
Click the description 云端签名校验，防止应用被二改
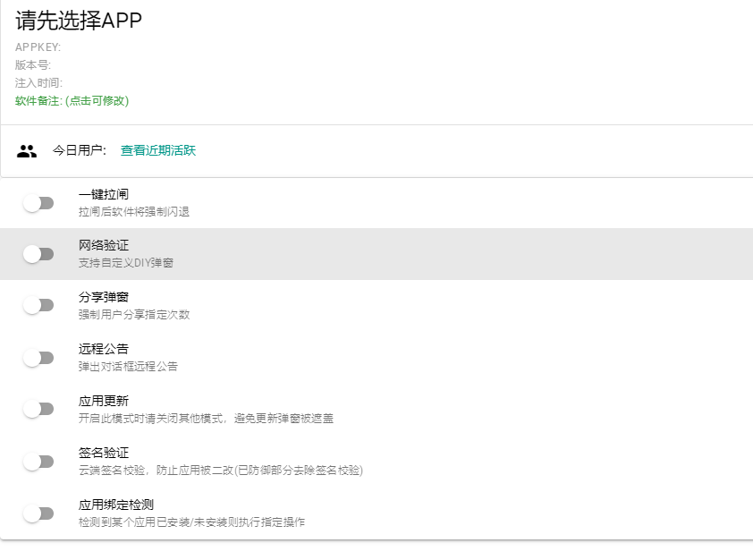pos(220,471)
